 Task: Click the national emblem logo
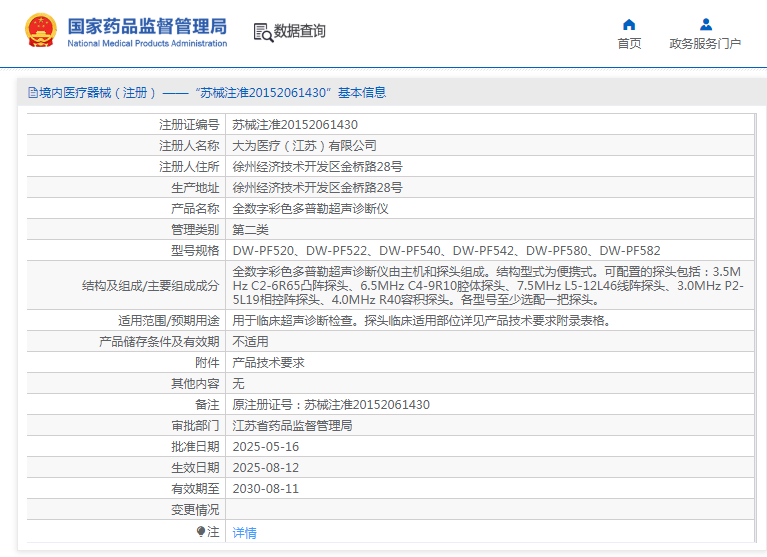tap(41, 31)
